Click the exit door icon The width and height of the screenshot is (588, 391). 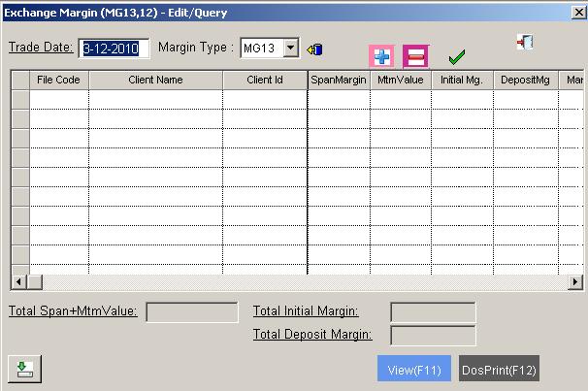click(526, 42)
